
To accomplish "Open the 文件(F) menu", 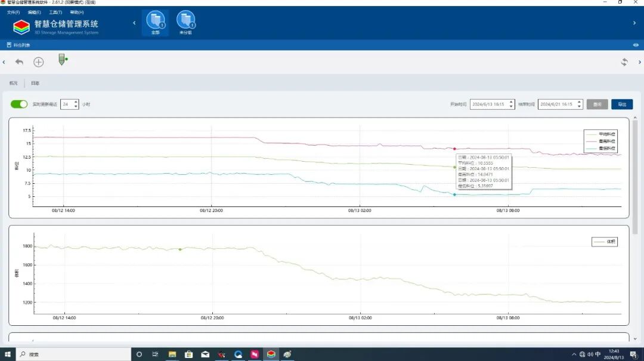I will pyautogui.click(x=13, y=13).
